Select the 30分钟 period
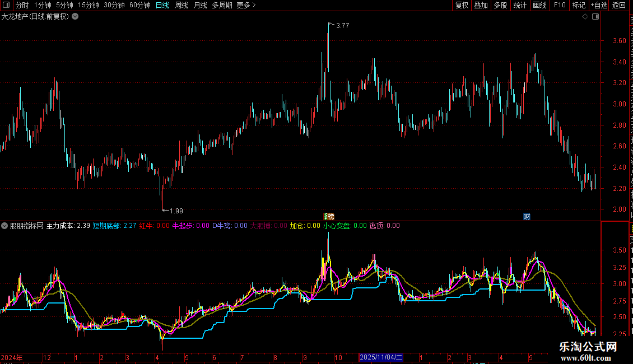Viewport: 633px width, 364px height. click(114, 5)
